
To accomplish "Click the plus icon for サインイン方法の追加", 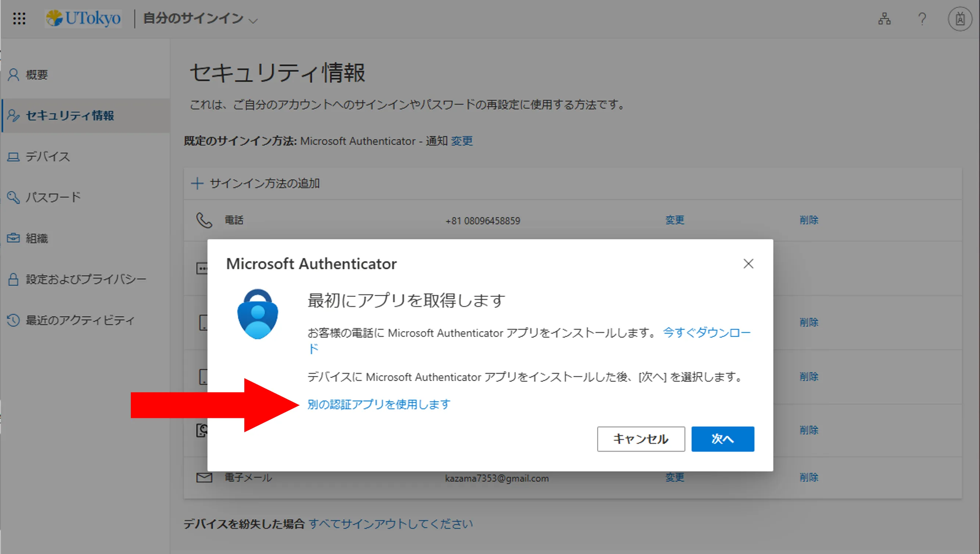I will coord(197,183).
